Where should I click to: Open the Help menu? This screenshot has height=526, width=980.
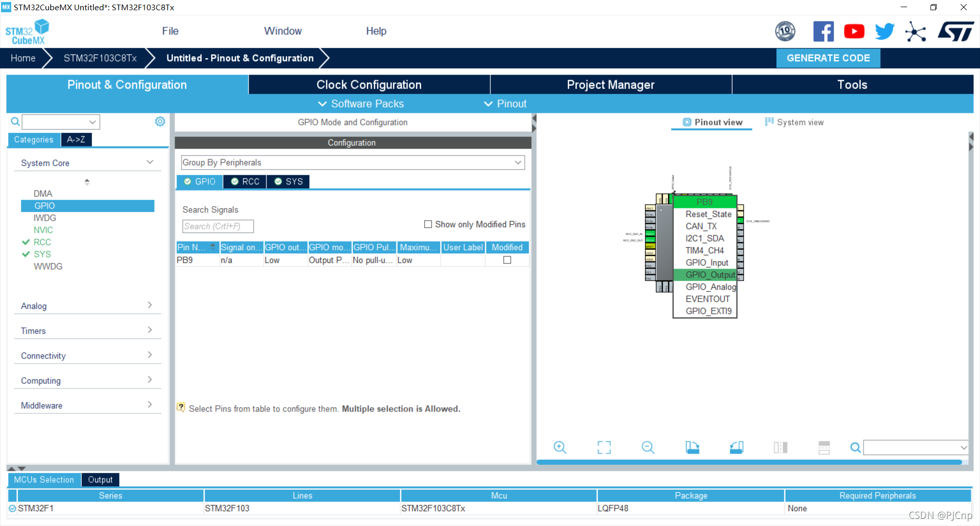pyautogui.click(x=376, y=31)
